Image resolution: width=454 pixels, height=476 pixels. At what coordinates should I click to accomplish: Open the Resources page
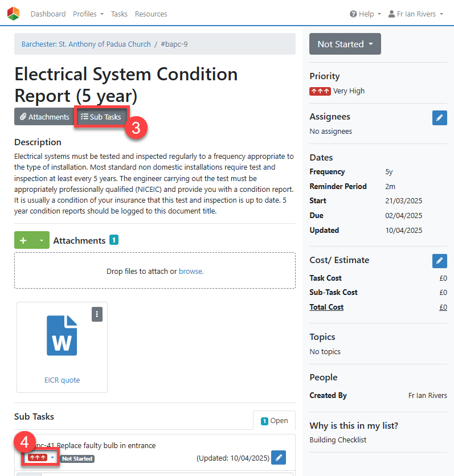click(x=151, y=14)
